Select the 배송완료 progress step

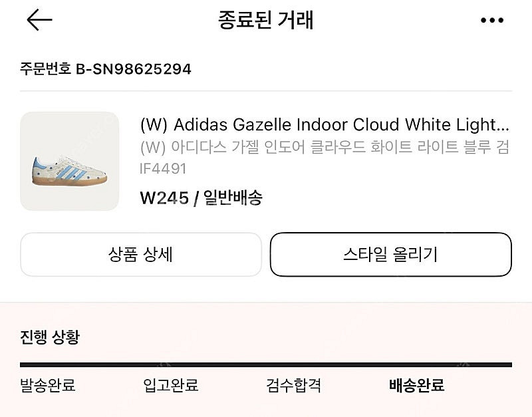coord(417,386)
